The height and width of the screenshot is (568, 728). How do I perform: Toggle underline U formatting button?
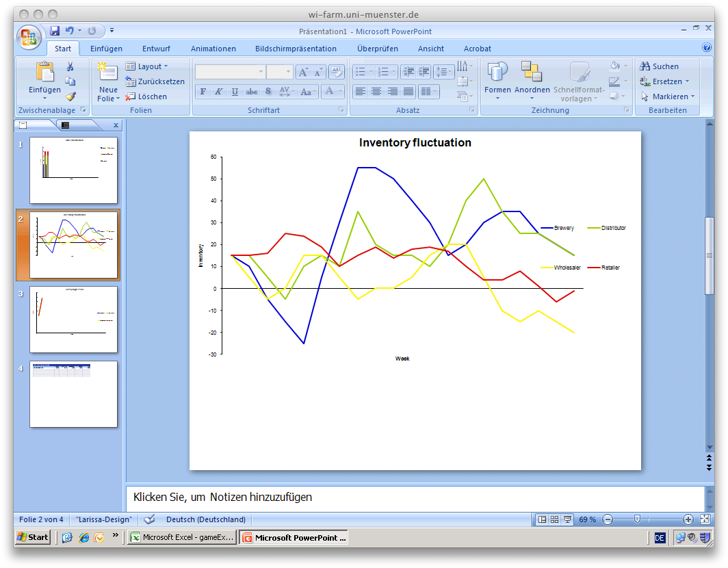tap(235, 92)
